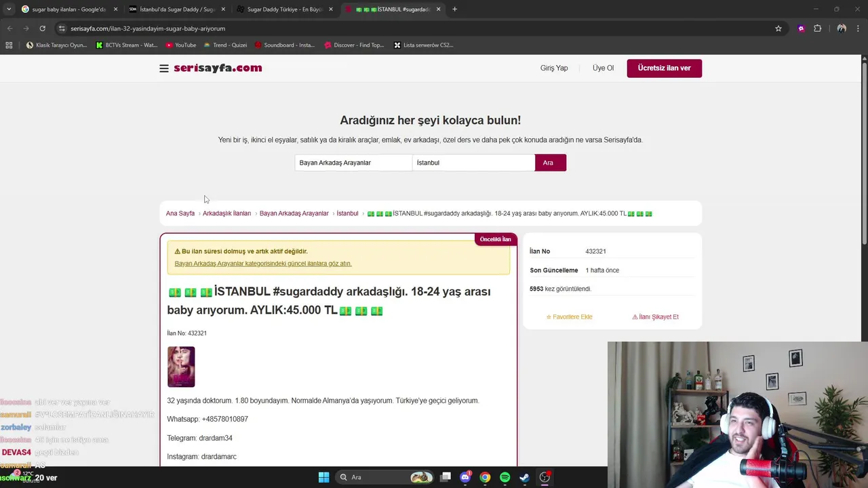Click Giriş Yap login link
Screen dimensions: 868x488
coord(554,68)
